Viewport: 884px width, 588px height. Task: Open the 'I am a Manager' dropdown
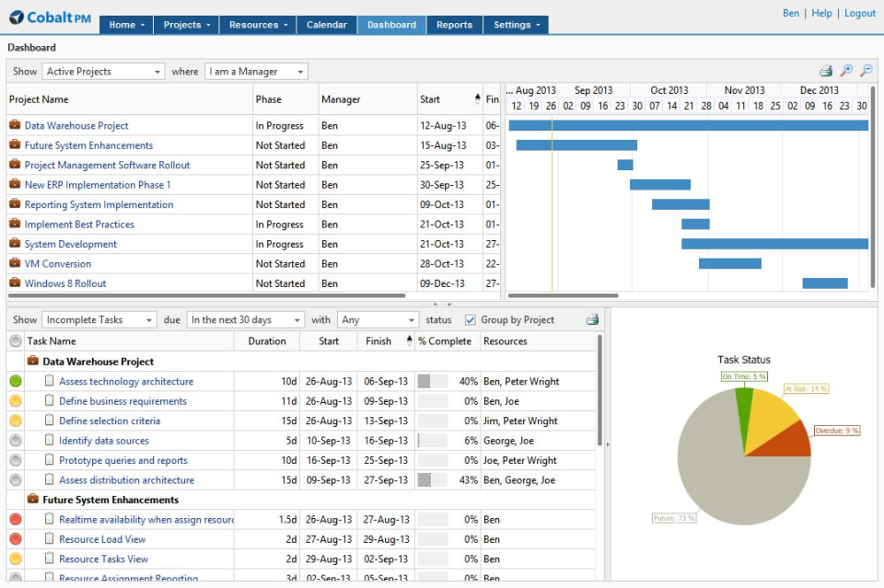pos(256,72)
